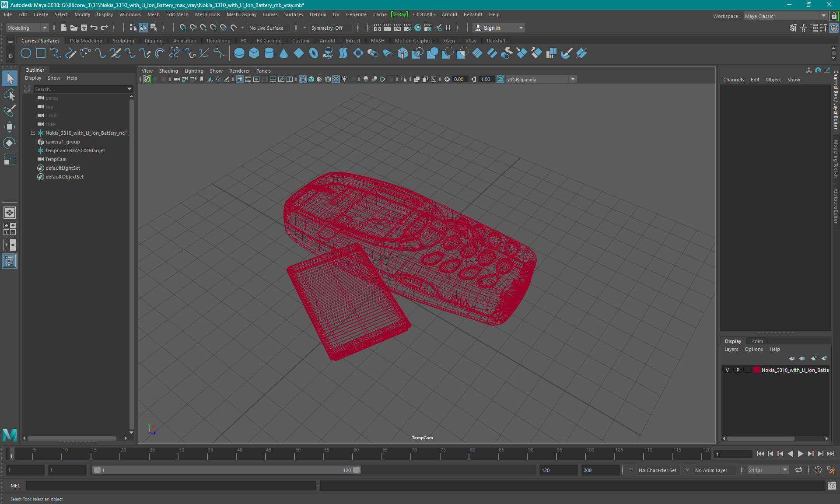Select TempCam in the Outliner
This screenshot has height=504, width=840.
pos(56,159)
